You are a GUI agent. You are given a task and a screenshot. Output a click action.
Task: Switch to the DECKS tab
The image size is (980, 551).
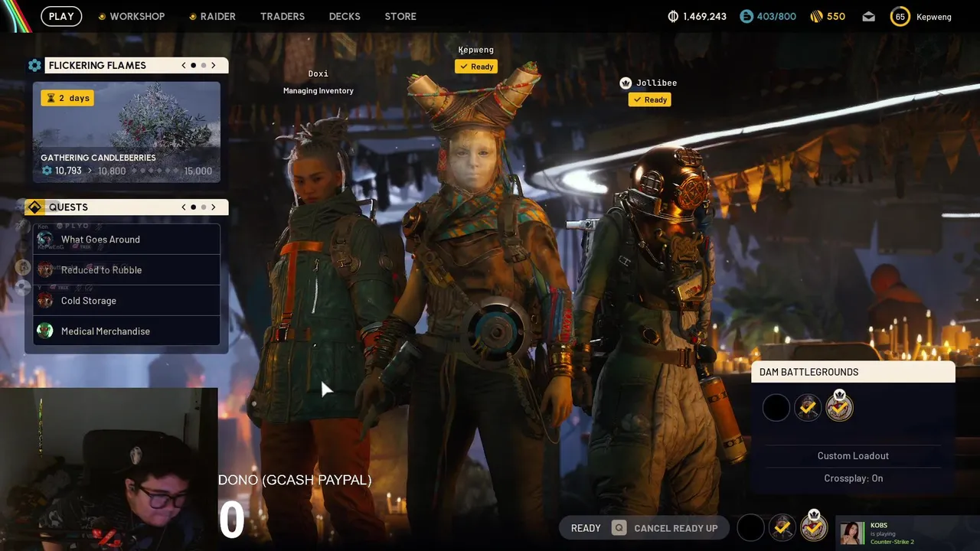(345, 16)
